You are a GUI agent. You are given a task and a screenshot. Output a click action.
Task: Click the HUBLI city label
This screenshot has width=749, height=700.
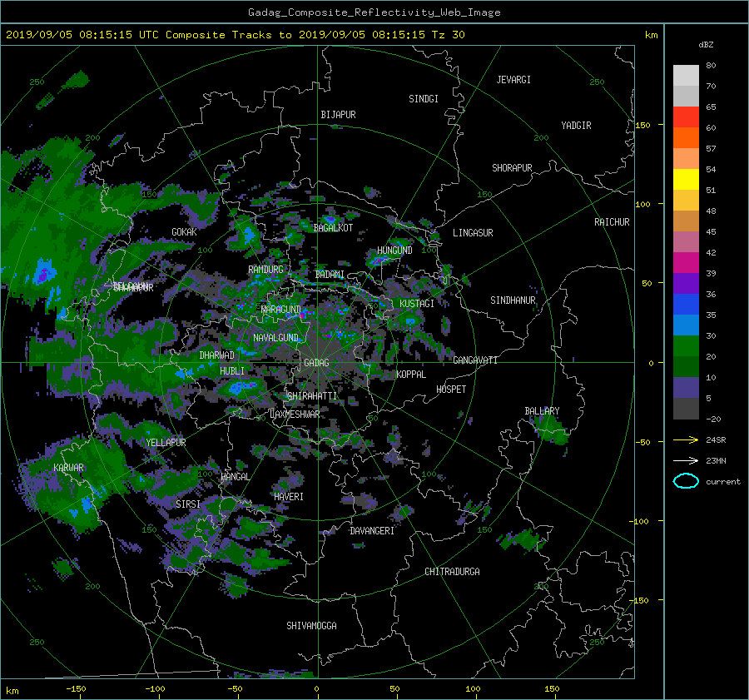coord(232,371)
